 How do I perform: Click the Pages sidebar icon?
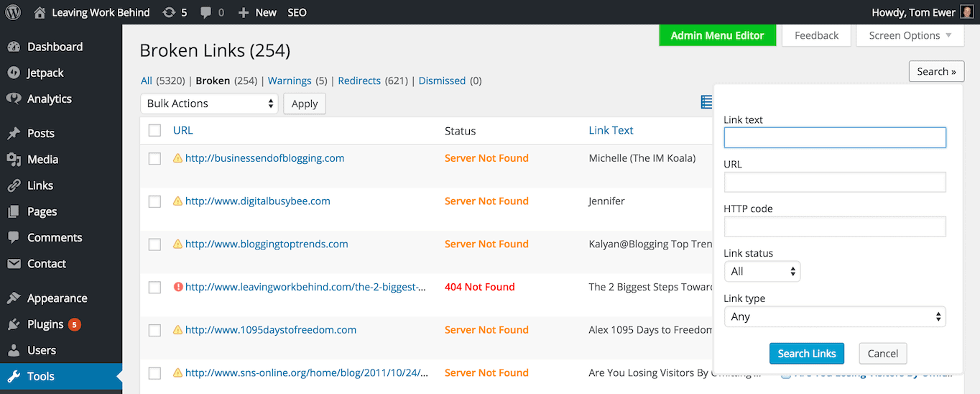[x=14, y=211]
